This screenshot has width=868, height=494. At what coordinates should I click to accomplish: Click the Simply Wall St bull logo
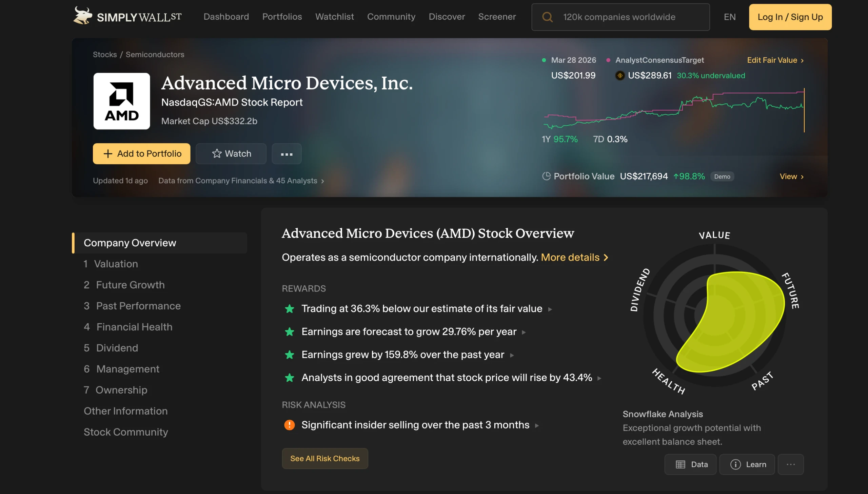click(82, 16)
